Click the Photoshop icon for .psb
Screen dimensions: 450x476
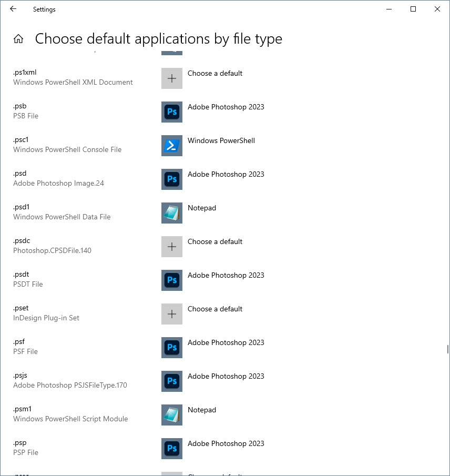point(172,112)
